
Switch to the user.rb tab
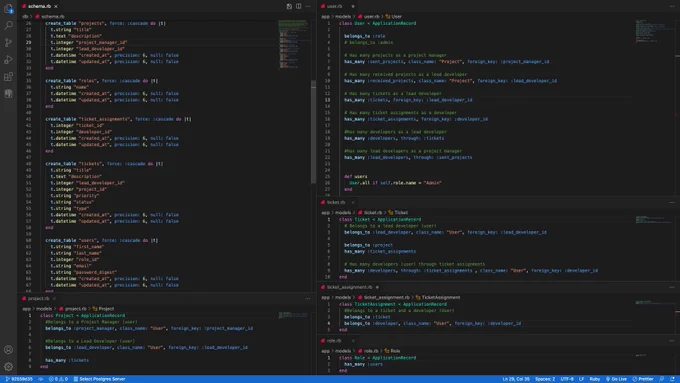pyautogui.click(x=334, y=6)
